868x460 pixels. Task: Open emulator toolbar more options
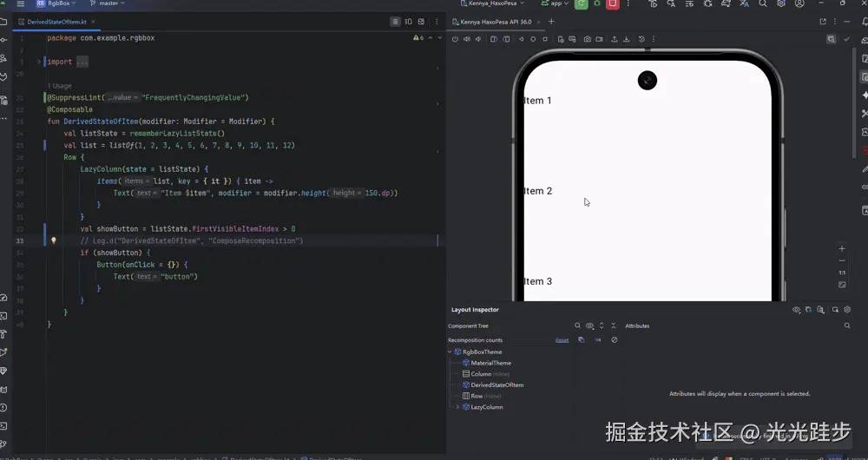(x=654, y=39)
